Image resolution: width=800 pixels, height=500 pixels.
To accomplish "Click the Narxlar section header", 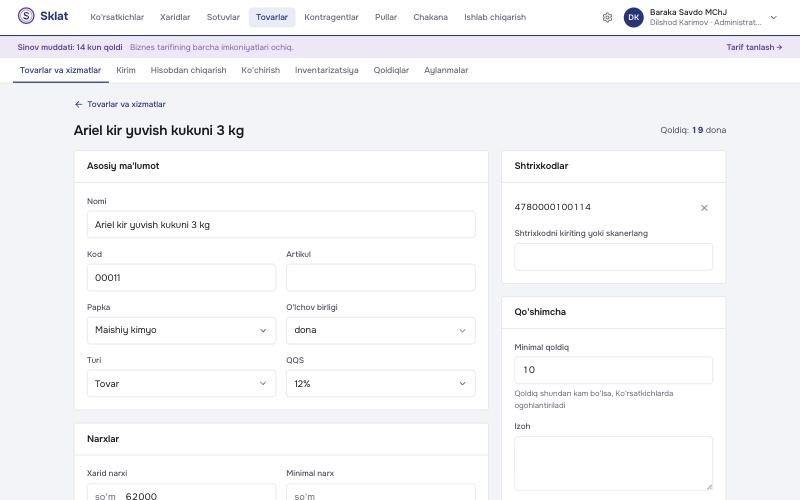I will (x=103, y=439).
